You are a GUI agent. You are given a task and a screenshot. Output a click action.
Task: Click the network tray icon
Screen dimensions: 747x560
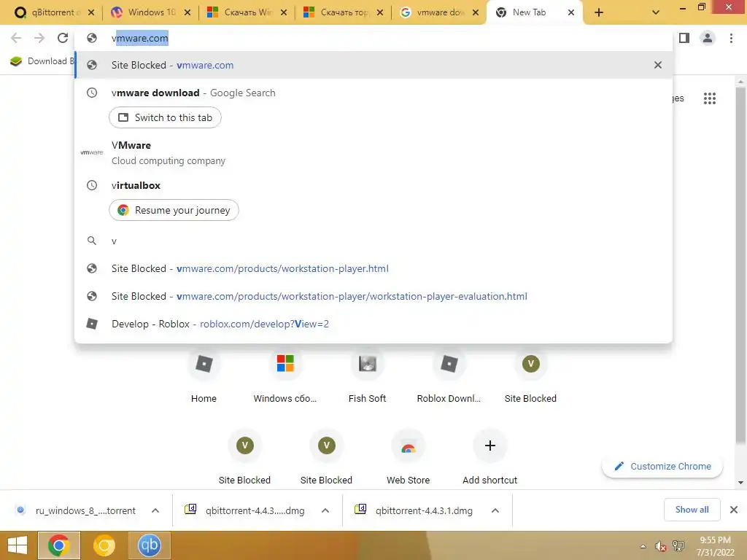coord(678,546)
